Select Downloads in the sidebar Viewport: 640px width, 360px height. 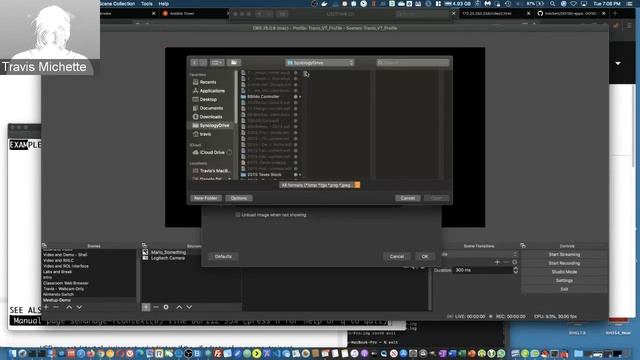[211, 116]
